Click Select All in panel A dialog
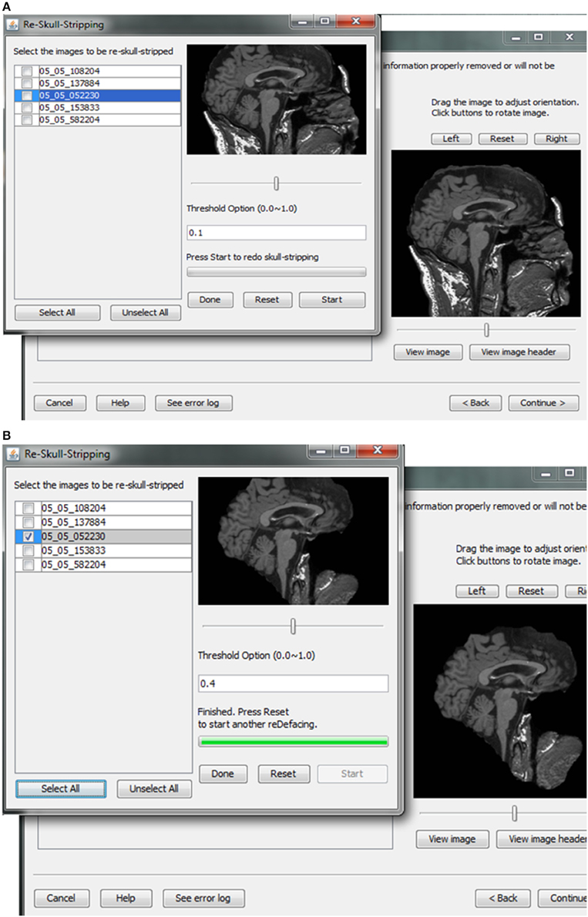Image resolution: width=588 pixels, height=917 pixels. 57,312
